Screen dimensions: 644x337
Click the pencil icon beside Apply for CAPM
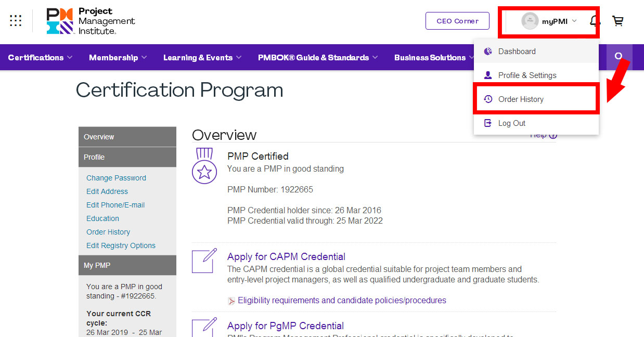coord(204,261)
